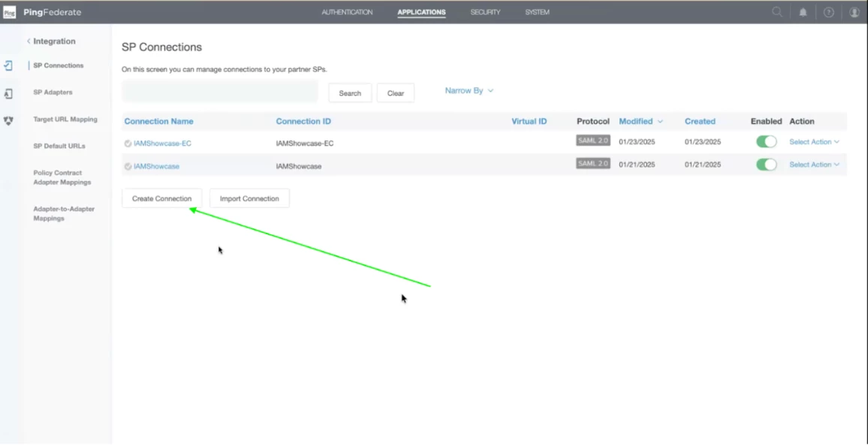
Task: Select the icon beside Target URL Mapping
Action: pyautogui.click(x=8, y=120)
